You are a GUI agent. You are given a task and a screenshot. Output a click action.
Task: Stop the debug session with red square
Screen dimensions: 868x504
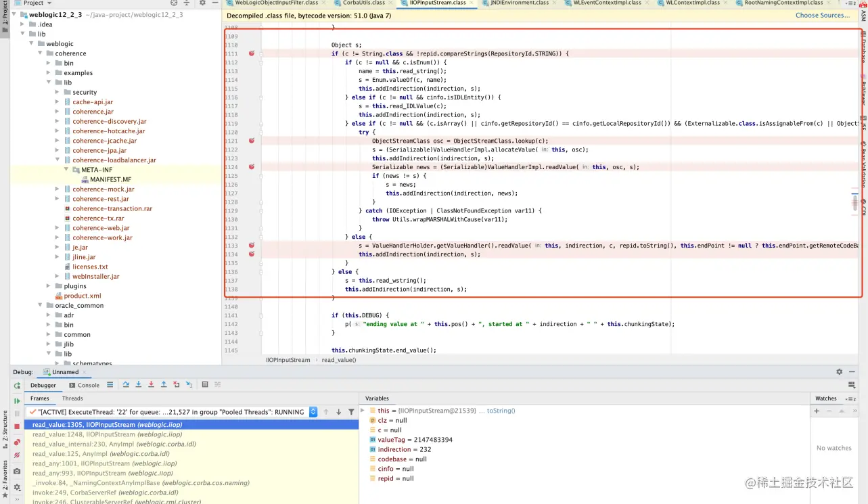(x=17, y=426)
